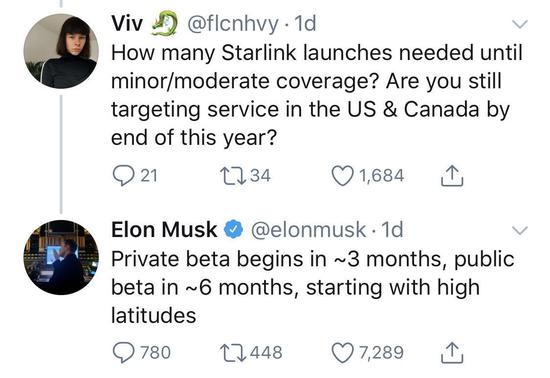Click the dragon emoji beside Viv
The height and width of the screenshot is (378, 550).
(x=164, y=23)
